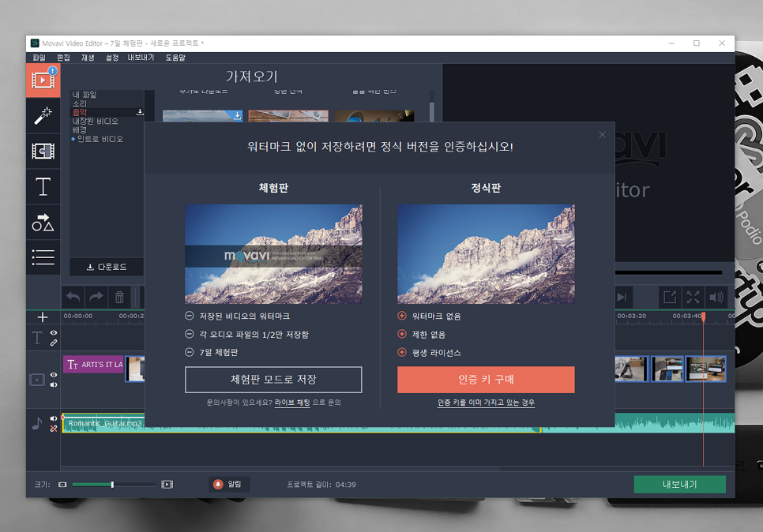Image resolution: width=763 pixels, height=532 pixels.
Task: Open the More tools list icon
Action: tap(43, 257)
